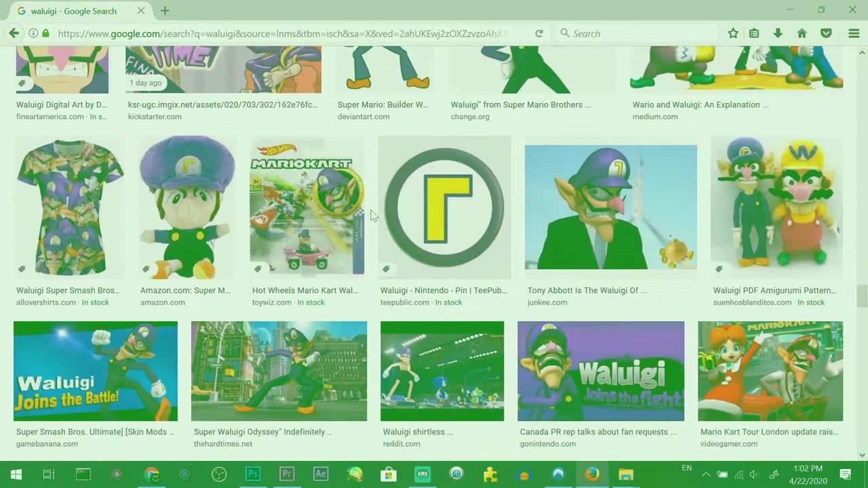Open the Firefox downloads arrow
This screenshot has height=488, width=868.
[x=778, y=33]
